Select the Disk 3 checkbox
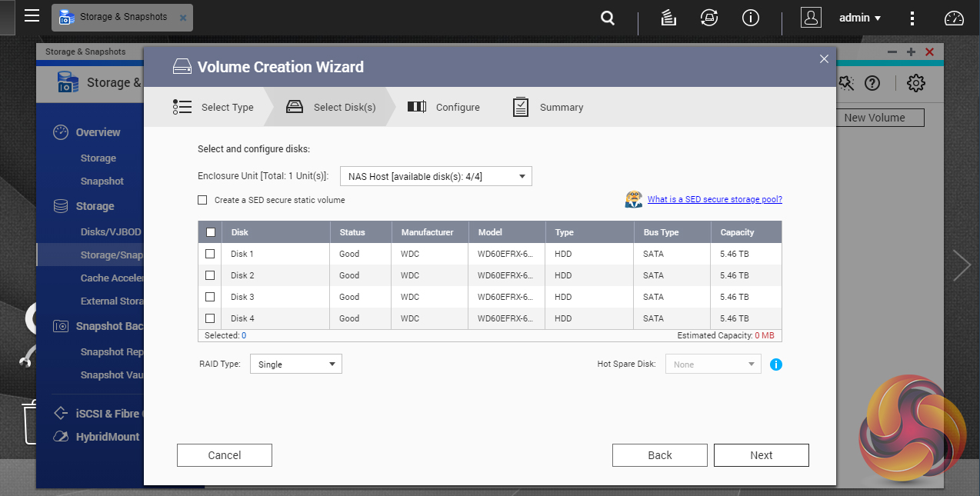This screenshot has width=980, height=496. [x=211, y=297]
